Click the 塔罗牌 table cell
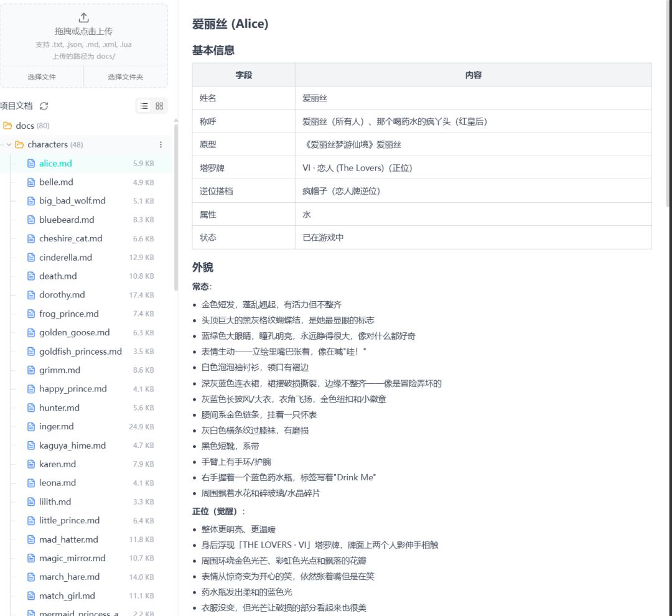 (x=243, y=168)
